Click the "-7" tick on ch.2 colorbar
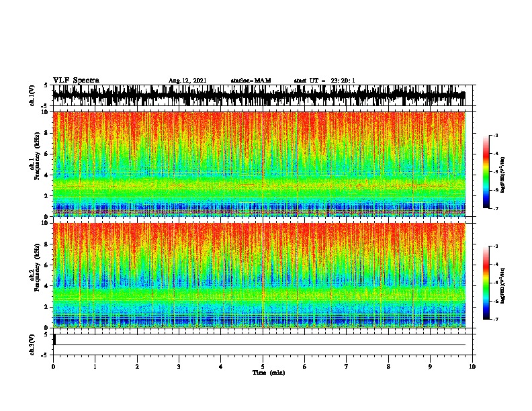 point(496,319)
